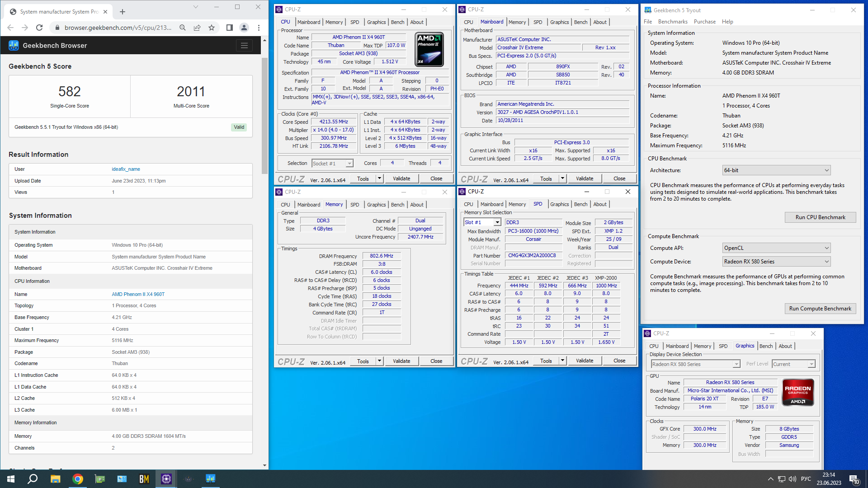Switch to Bench tab in top-left CPU-Z
Image resolution: width=868 pixels, height=488 pixels.
pyautogui.click(x=398, y=22)
